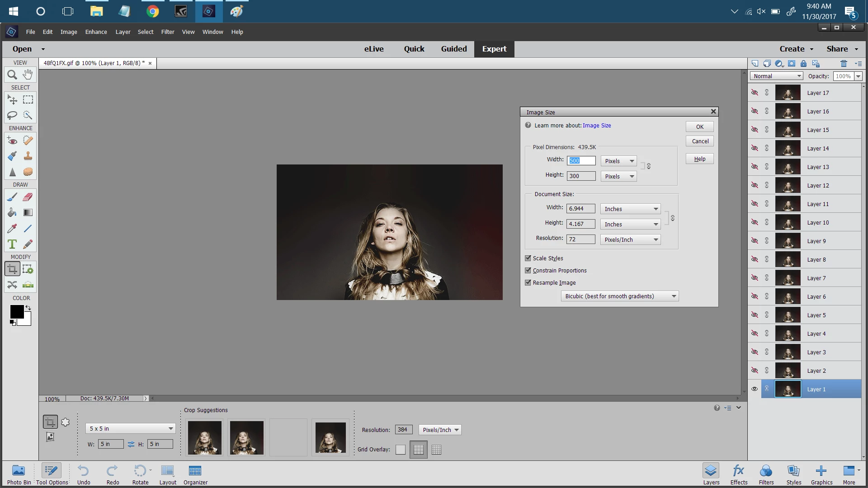Open the Enhance menu
Screen dimensions: 868x488
click(96, 32)
